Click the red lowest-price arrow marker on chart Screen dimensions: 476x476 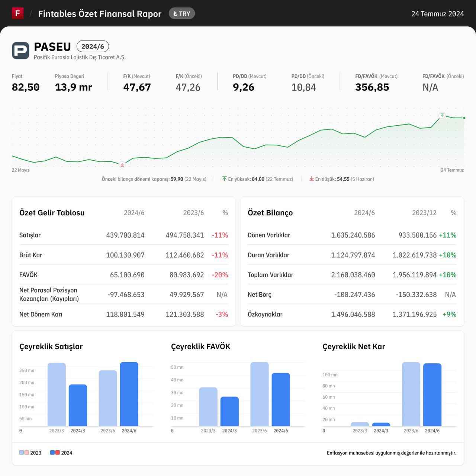[x=122, y=164]
